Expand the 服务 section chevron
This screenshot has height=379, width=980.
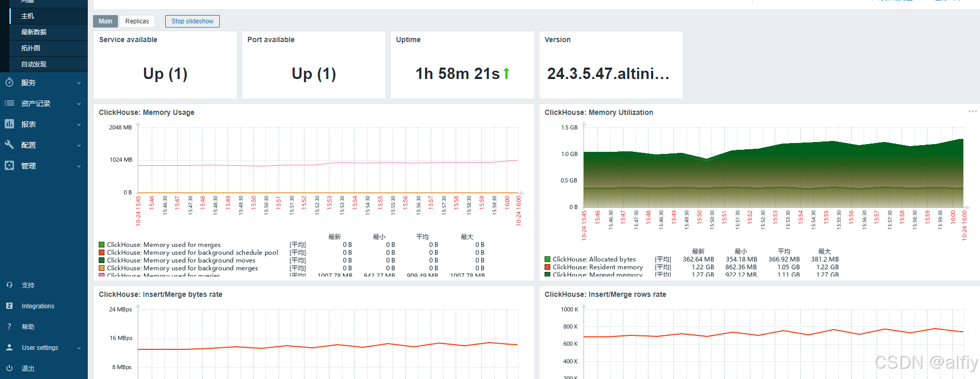(x=79, y=83)
